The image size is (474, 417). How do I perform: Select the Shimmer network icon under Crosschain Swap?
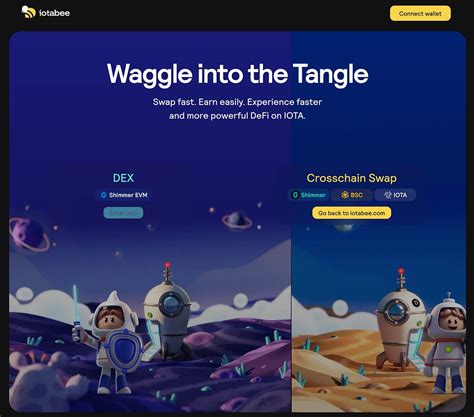point(295,195)
